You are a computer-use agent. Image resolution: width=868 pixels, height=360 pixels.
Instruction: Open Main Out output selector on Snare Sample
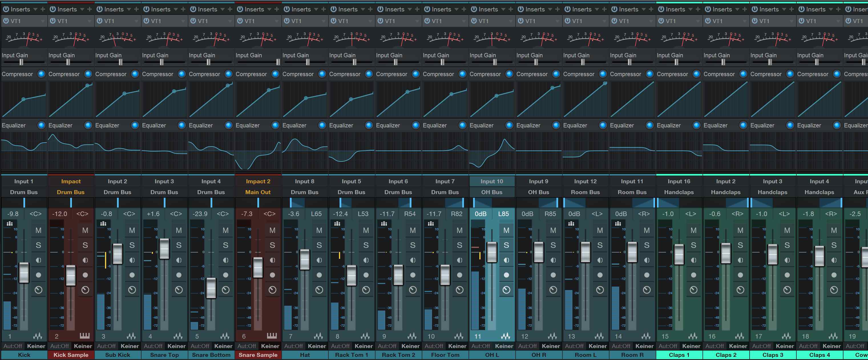coord(258,192)
